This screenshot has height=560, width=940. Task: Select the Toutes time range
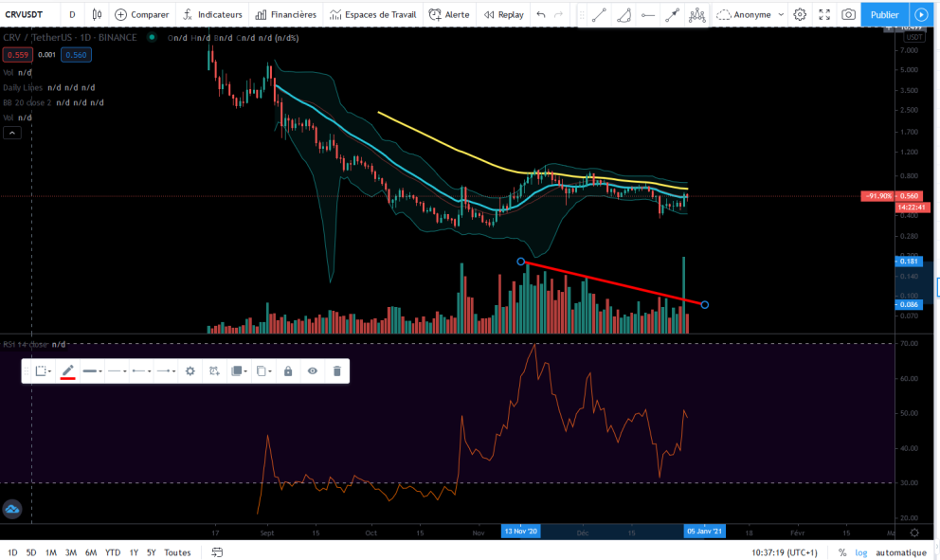tap(177, 552)
